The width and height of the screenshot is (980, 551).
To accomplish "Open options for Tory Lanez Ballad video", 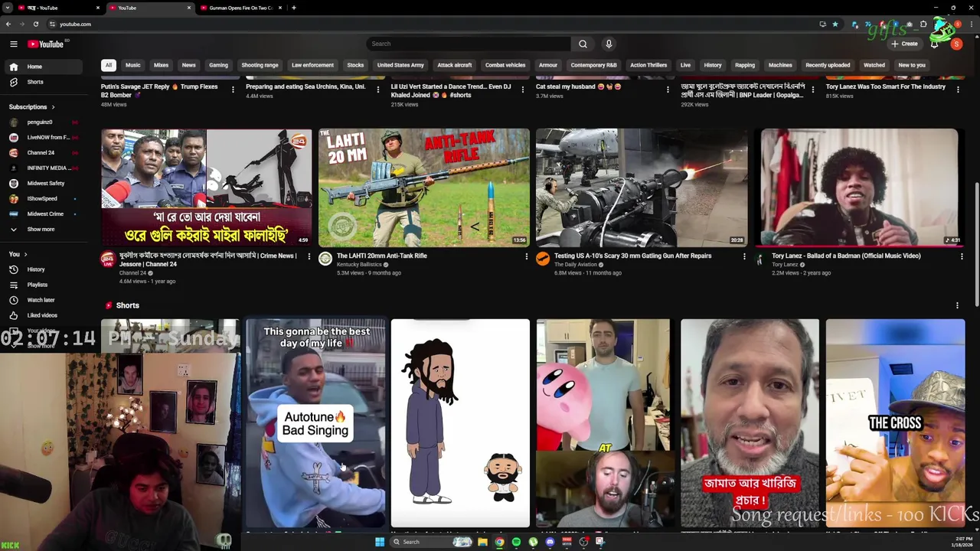I will pyautogui.click(x=962, y=256).
